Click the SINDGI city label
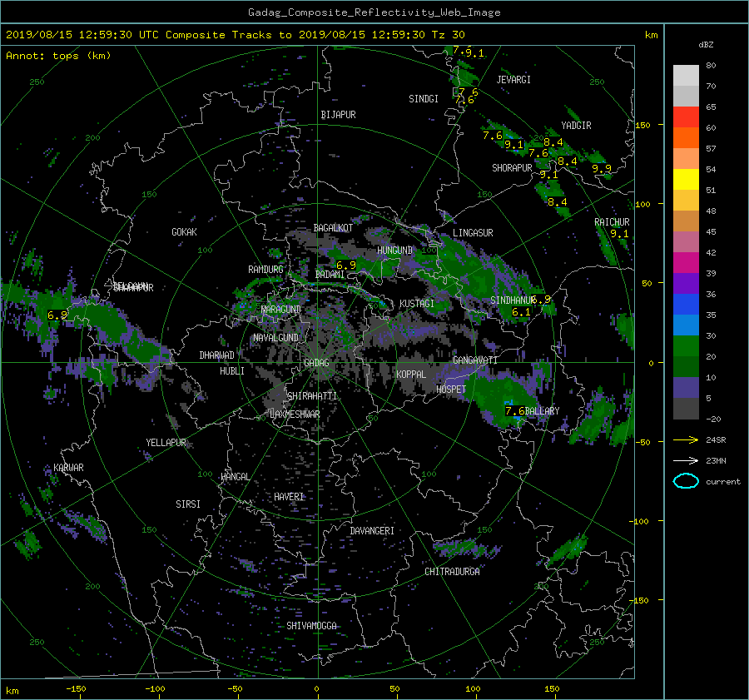Screen dimensions: 749x700 click(x=424, y=99)
